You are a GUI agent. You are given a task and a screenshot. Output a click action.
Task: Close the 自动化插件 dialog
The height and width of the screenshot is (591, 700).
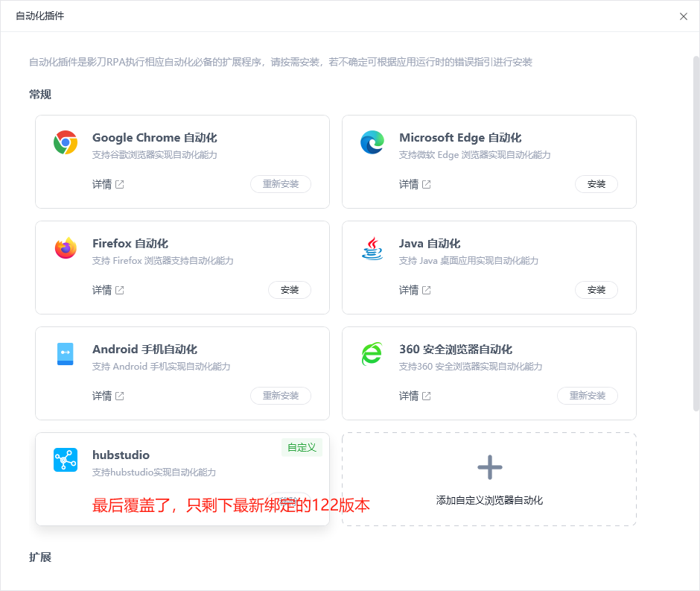[684, 16]
